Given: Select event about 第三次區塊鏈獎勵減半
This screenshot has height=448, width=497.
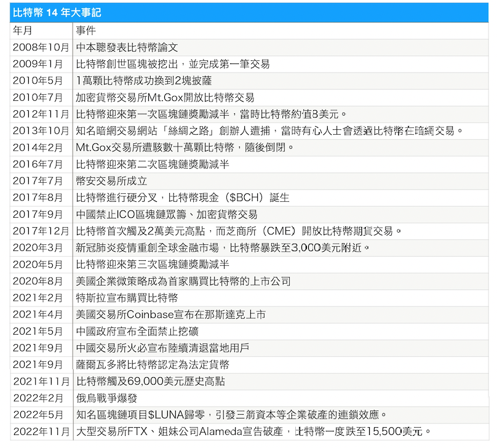Looking at the screenshot, I should (153, 265).
